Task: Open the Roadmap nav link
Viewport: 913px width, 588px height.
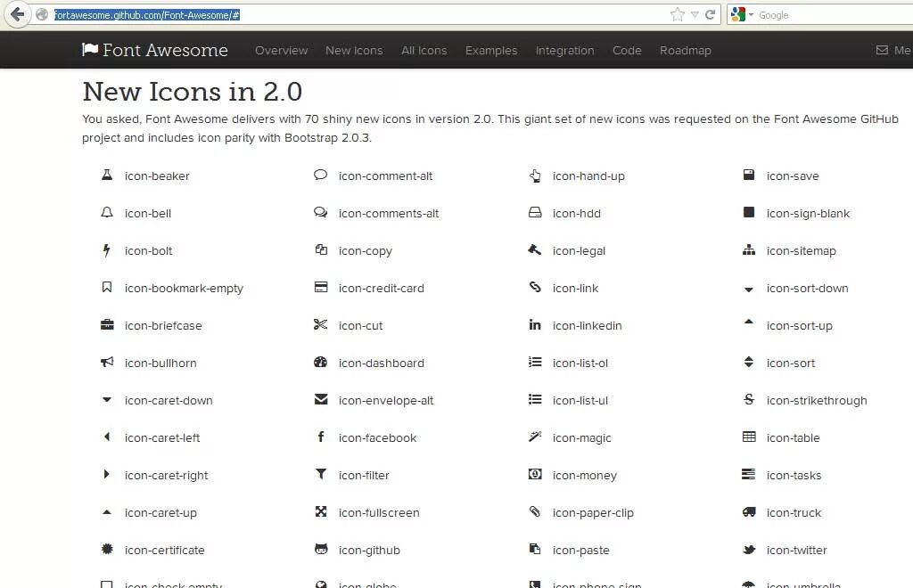Action: click(686, 51)
